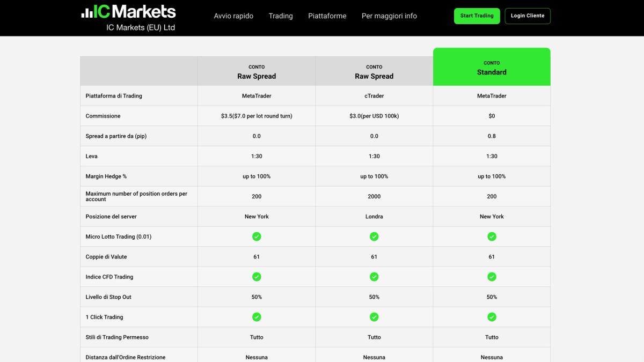
Task: Click the 1 Click Trading checkmark in cTrader column
Action: pyautogui.click(x=374, y=317)
